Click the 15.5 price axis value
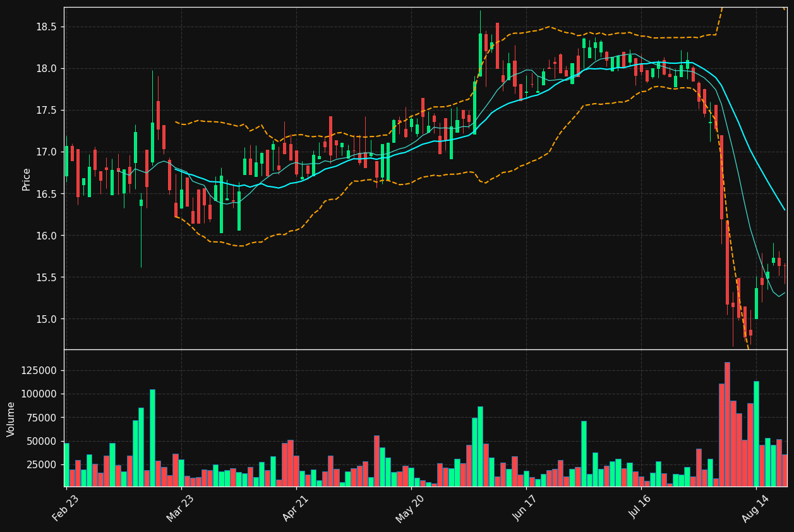Screen dimensions: 794x532 pyautogui.click(x=46, y=277)
